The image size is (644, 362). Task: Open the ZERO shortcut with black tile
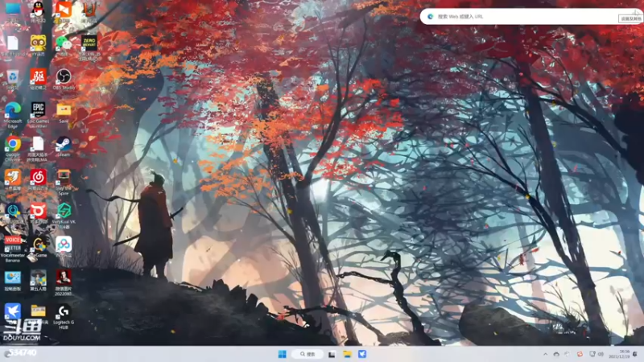pos(89,43)
